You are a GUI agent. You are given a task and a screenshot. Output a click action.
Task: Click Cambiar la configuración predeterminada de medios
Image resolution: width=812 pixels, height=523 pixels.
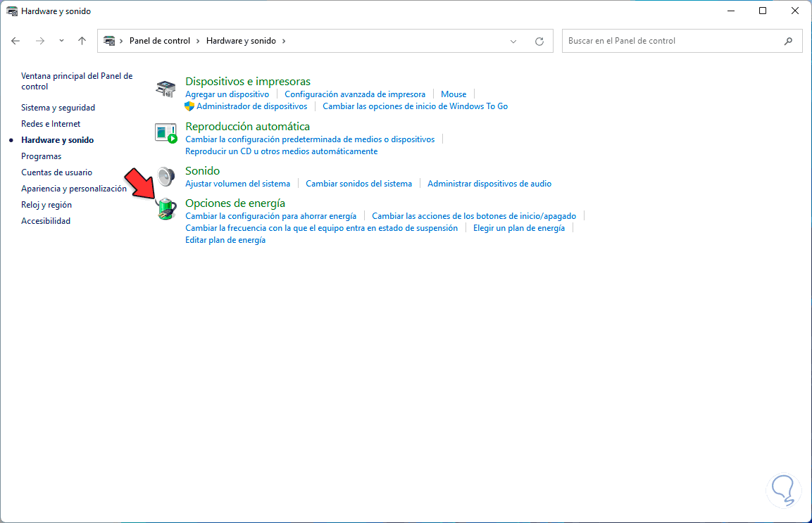tap(310, 139)
